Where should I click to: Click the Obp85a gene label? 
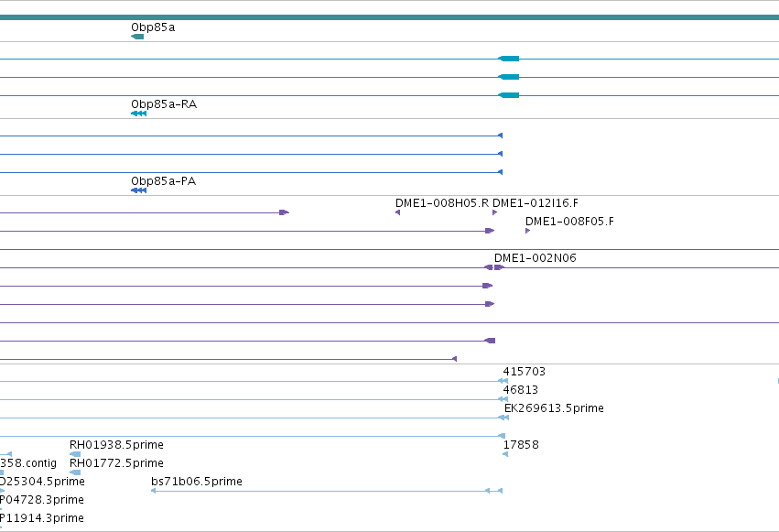click(x=153, y=27)
